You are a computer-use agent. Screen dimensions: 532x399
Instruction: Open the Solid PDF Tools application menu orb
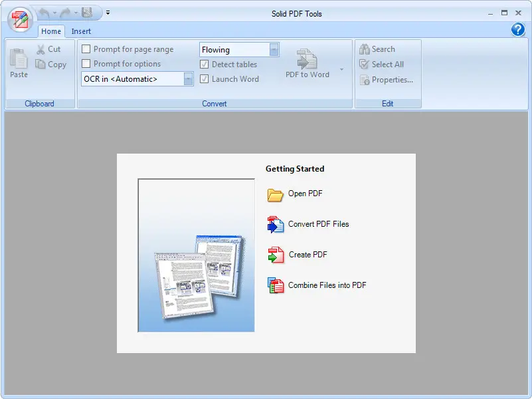tap(20, 20)
